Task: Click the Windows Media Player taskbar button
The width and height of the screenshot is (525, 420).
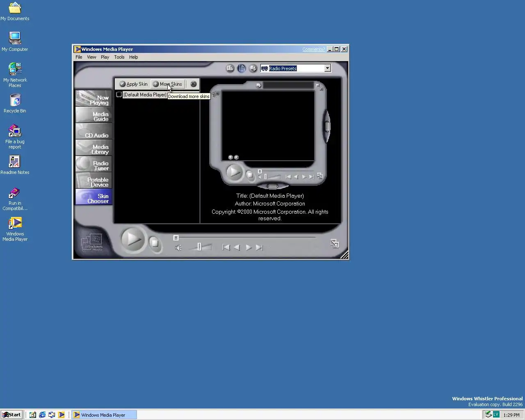Action: 104,415
